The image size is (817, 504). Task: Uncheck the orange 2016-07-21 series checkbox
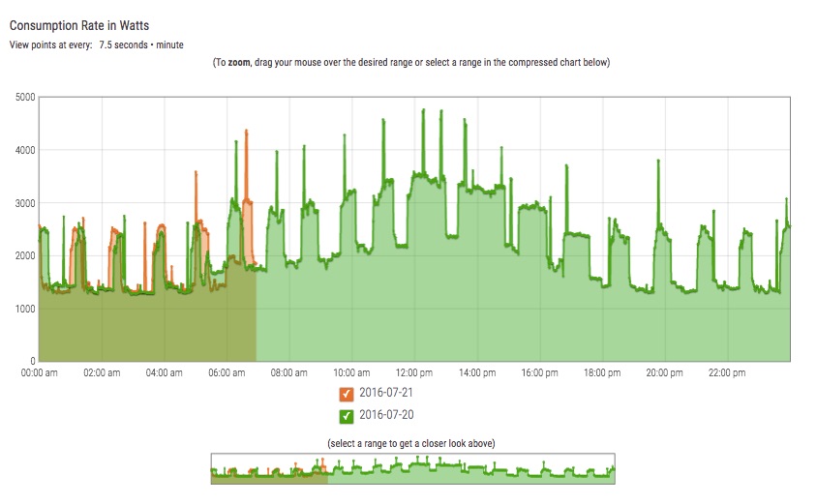click(346, 394)
